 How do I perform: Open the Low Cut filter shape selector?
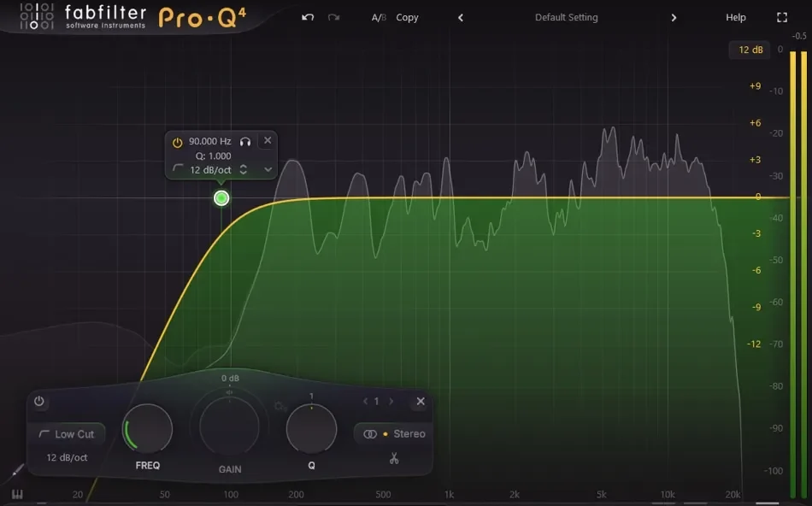click(x=68, y=434)
